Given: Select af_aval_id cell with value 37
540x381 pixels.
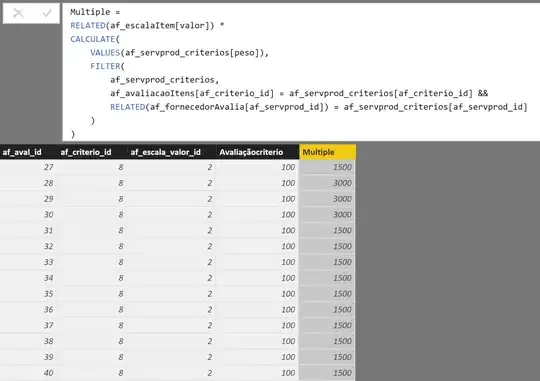Looking at the screenshot, I should click(x=29, y=325).
